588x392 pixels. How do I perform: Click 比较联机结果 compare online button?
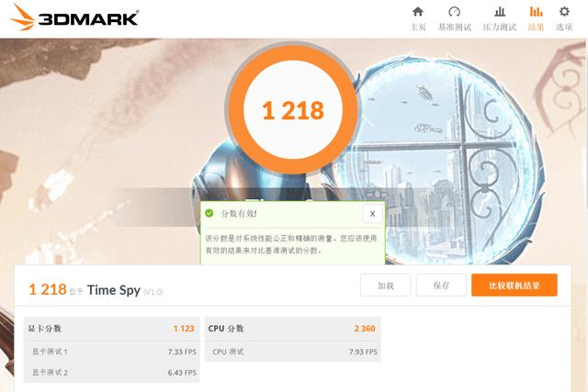514,286
